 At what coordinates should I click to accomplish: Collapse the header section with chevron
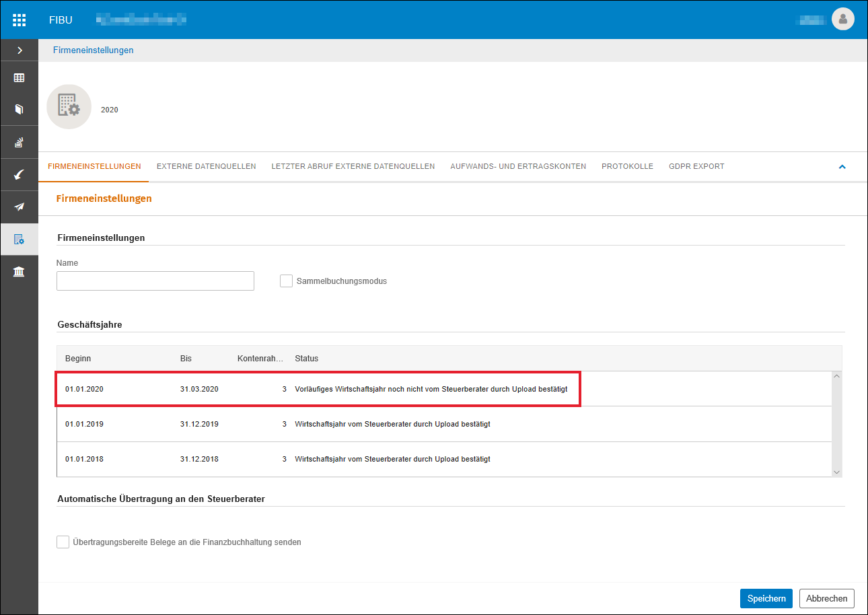[x=842, y=167]
